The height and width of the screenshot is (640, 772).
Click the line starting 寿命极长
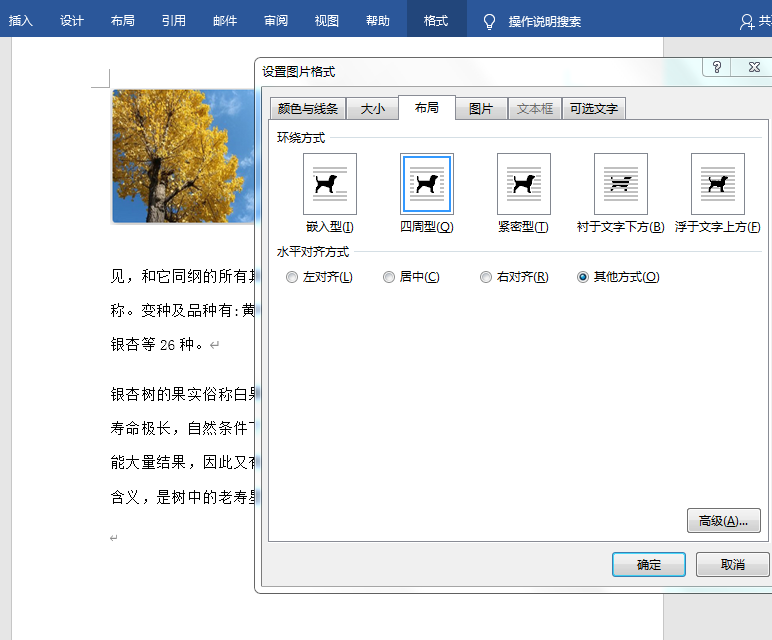click(182, 428)
